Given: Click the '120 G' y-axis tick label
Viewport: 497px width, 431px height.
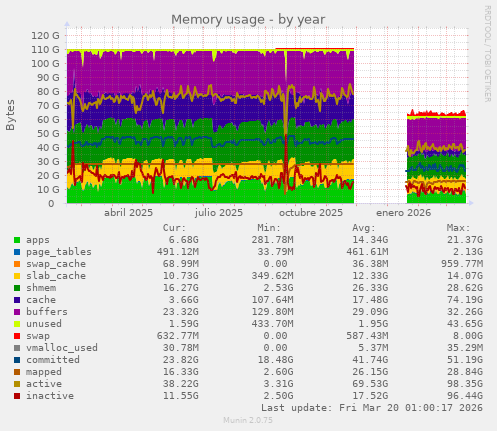Looking at the screenshot, I should [45, 35].
